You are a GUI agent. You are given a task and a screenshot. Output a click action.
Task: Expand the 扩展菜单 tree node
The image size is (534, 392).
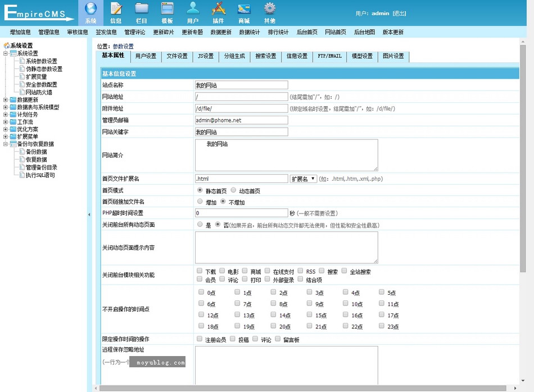[6, 136]
